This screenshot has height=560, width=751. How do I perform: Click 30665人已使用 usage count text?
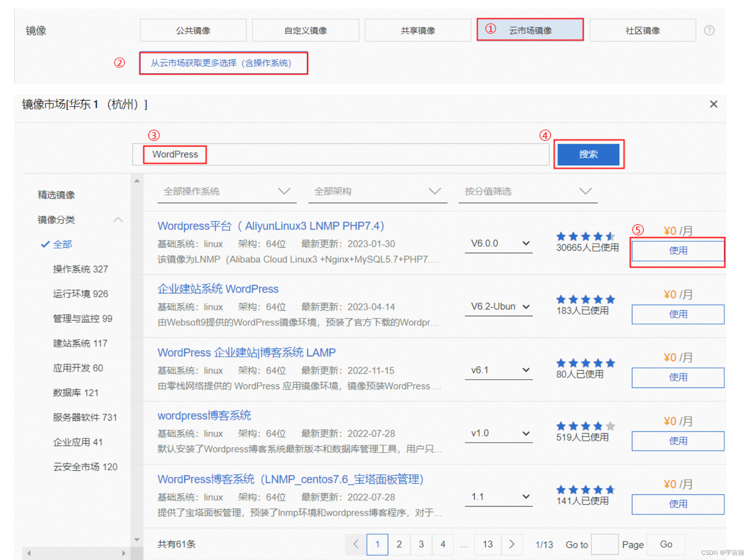pos(587,248)
